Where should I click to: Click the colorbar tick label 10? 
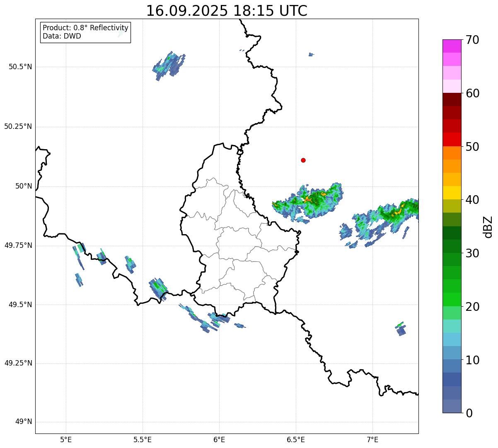(x=472, y=360)
